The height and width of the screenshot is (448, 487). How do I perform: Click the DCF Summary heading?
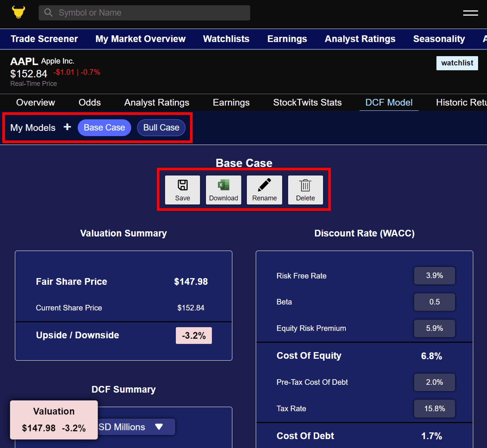tap(124, 389)
